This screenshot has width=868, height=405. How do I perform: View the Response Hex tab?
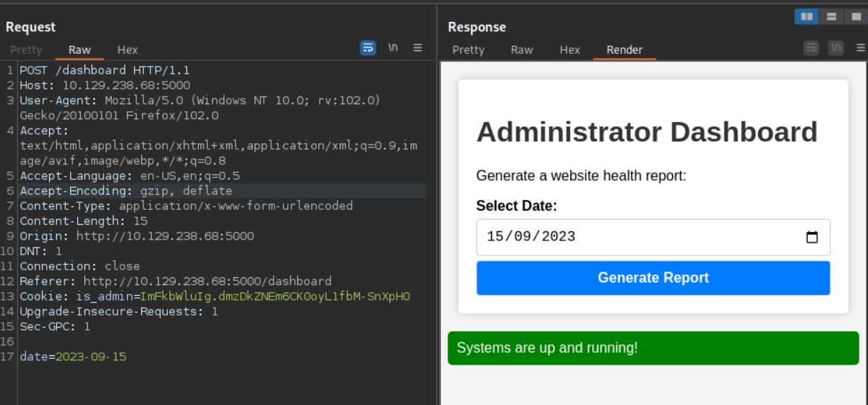point(569,50)
